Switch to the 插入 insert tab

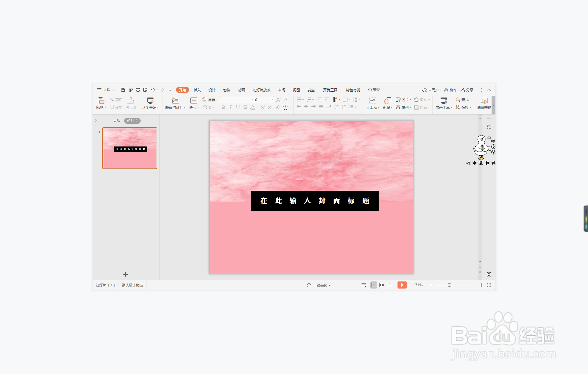pos(197,90)
